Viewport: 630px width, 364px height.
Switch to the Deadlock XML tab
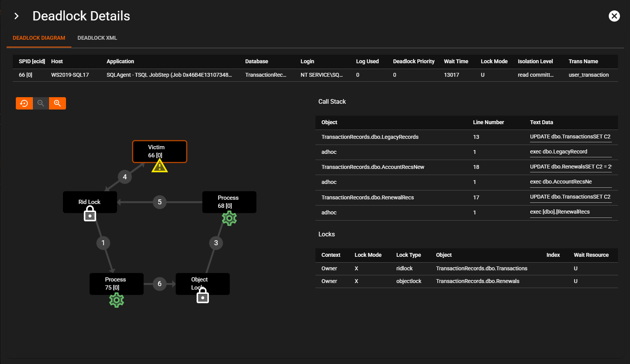(97, 38)
